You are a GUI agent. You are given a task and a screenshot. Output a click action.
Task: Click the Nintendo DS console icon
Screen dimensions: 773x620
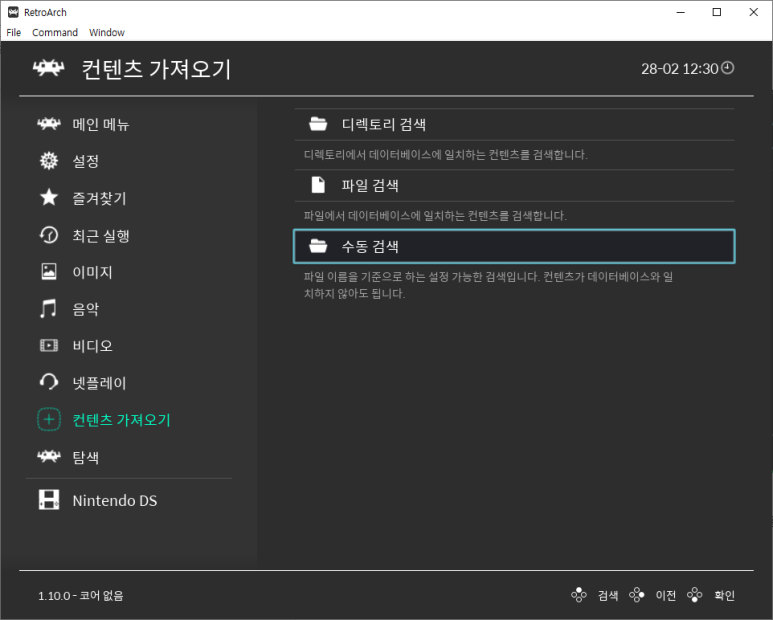point(49,500)
